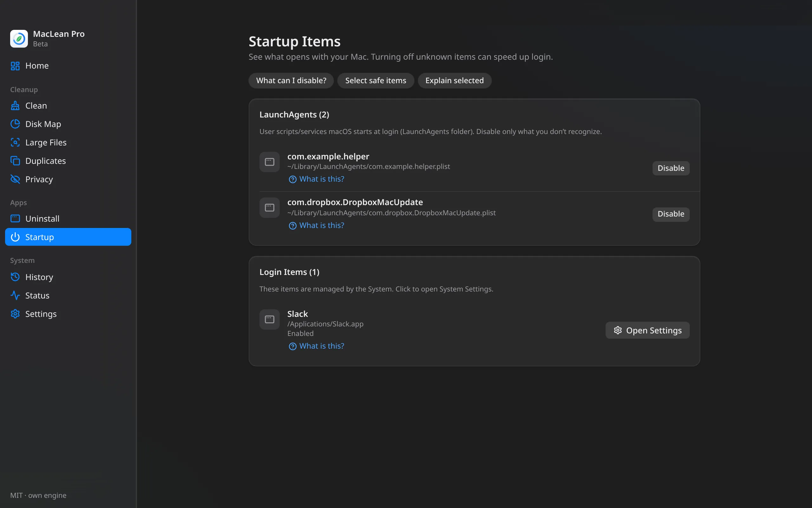Click Open Settings for Slack

pyautogui.click(x=647, y=330)
